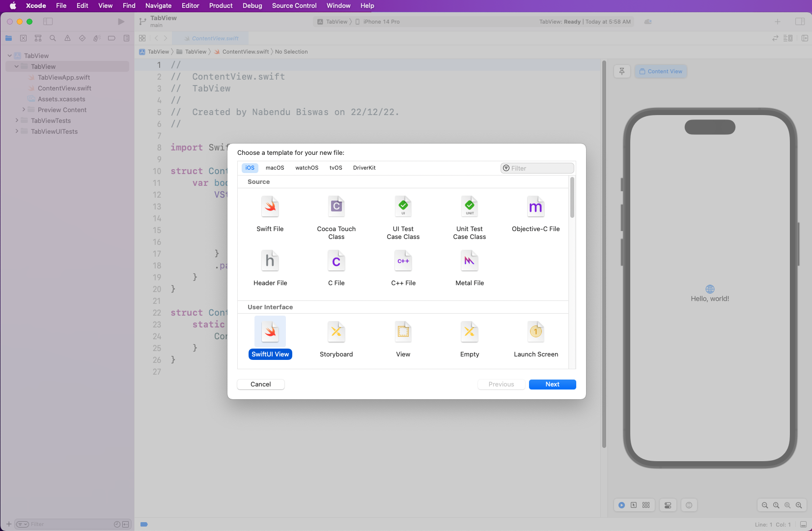Open the Source Control menu

point(294,6)
